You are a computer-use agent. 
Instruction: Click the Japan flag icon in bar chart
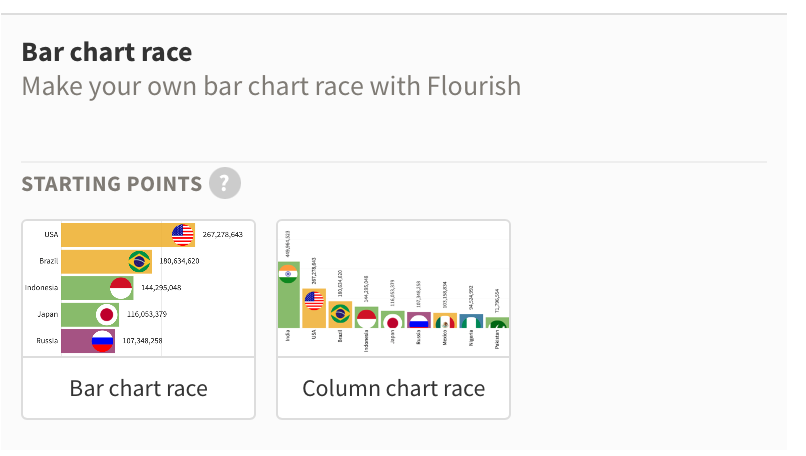tap(107, 315)
